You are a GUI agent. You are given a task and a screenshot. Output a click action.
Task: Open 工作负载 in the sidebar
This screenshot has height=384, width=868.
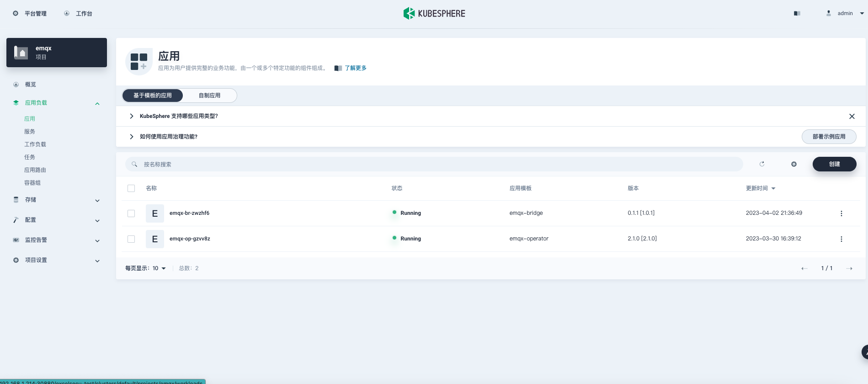[35, 144]
